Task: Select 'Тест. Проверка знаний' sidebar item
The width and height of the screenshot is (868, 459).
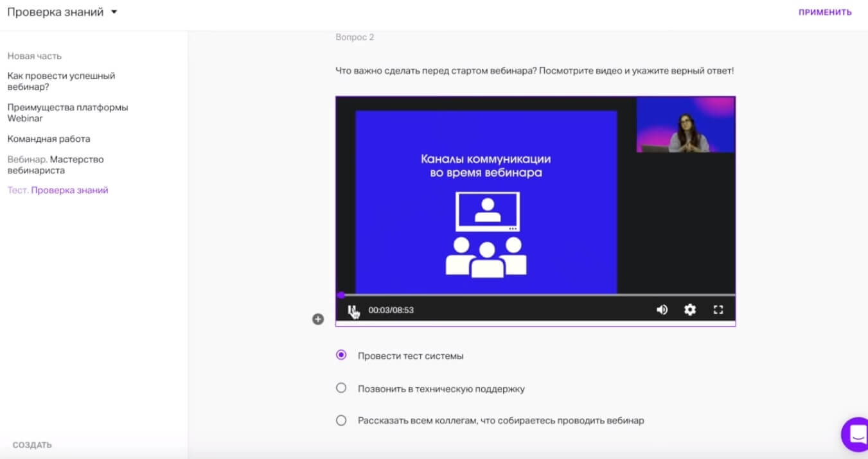Action: click(58, 190)
